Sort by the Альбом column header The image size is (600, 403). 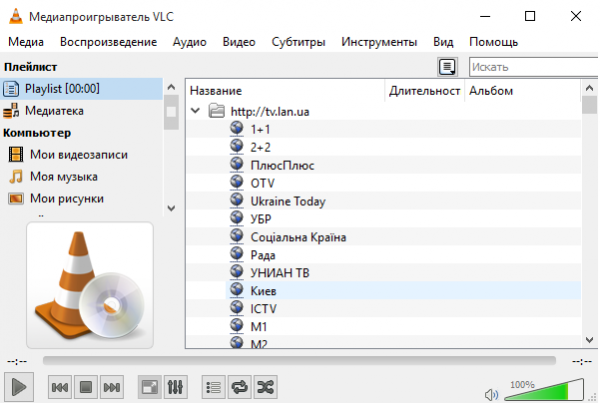[491, 91]
